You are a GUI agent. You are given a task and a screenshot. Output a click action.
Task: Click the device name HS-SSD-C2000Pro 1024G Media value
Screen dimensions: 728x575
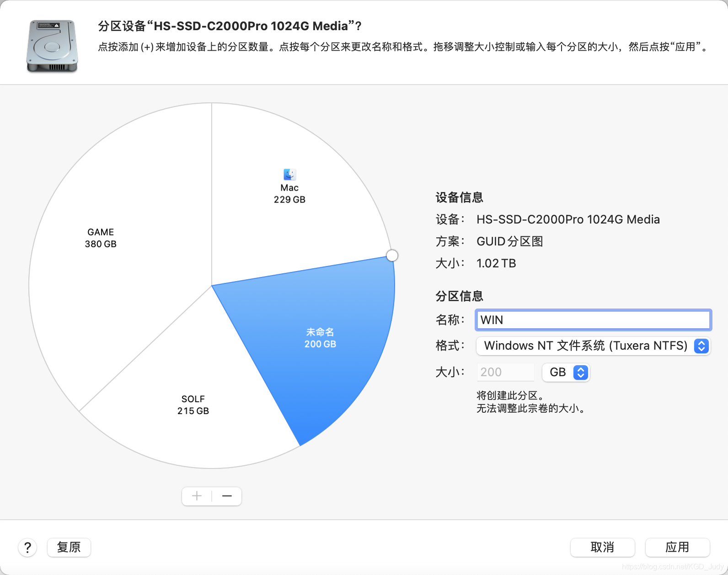(568, 219)
